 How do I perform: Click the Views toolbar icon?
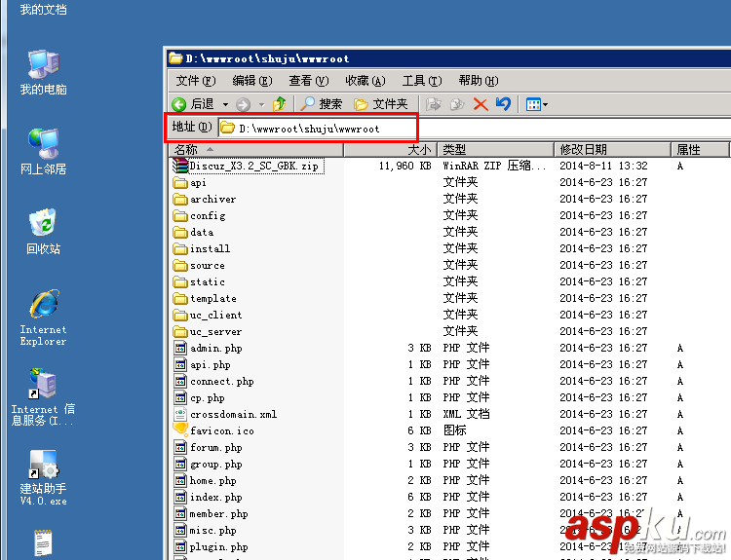pos(533,104)
